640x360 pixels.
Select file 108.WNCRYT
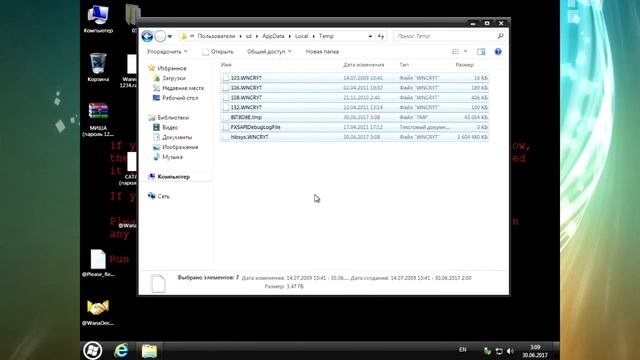pyautogui.click(x=354, y=98)
